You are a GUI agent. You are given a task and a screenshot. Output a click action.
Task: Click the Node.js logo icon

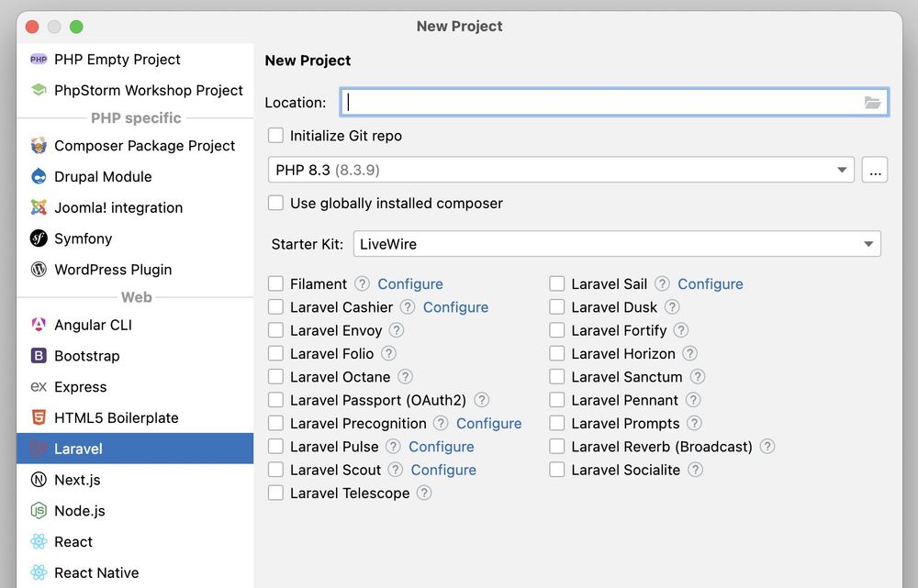(x=39, y=511)
